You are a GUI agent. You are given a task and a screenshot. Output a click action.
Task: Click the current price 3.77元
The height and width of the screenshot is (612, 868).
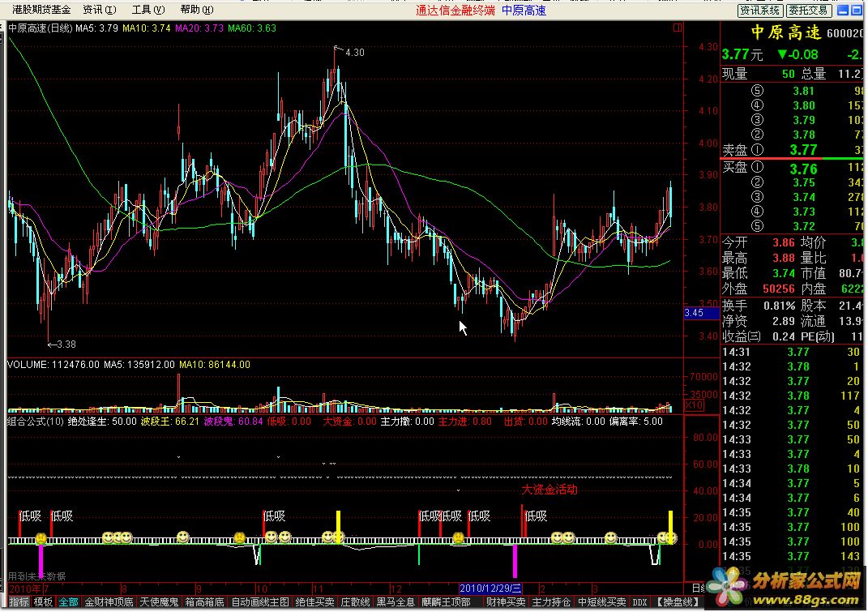click(742, 55)
